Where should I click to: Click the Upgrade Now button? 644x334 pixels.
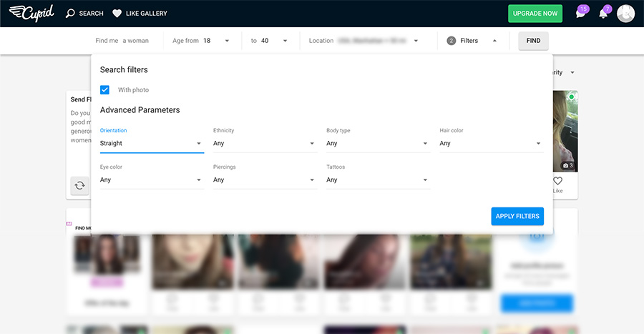(535, 14)
